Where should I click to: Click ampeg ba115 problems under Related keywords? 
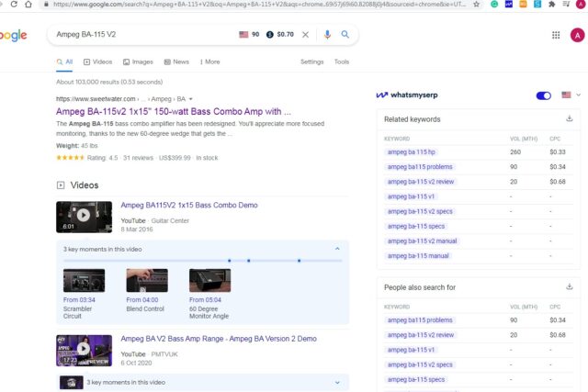coord(420,167)
